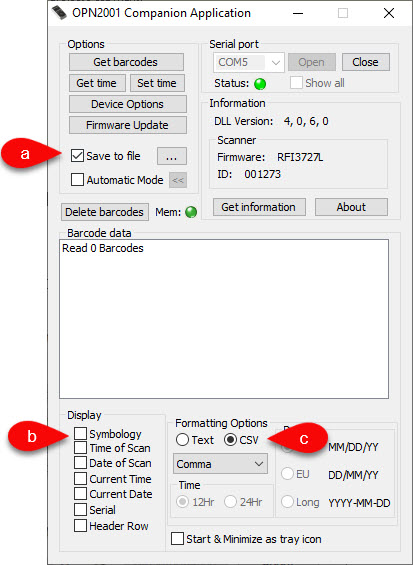Open the file browse button with three dots
Image resolution: width=413 pixels, height=565 pixels.
[x=172, y=156]
